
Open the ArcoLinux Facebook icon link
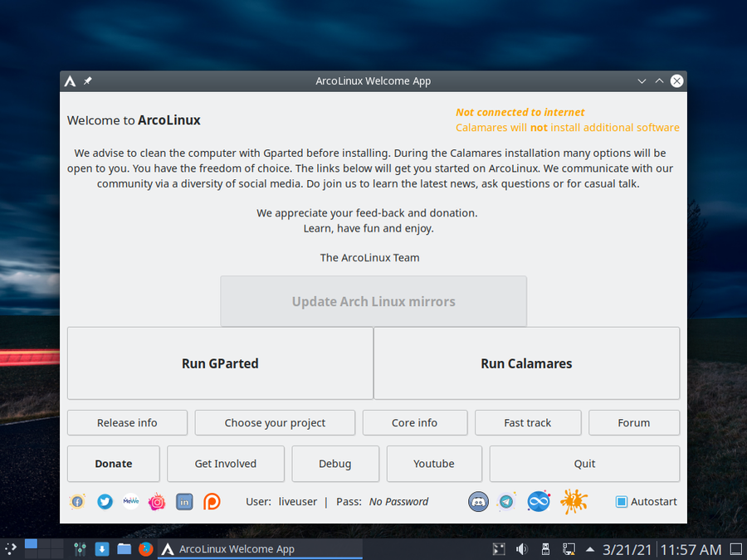coord(77,501)
